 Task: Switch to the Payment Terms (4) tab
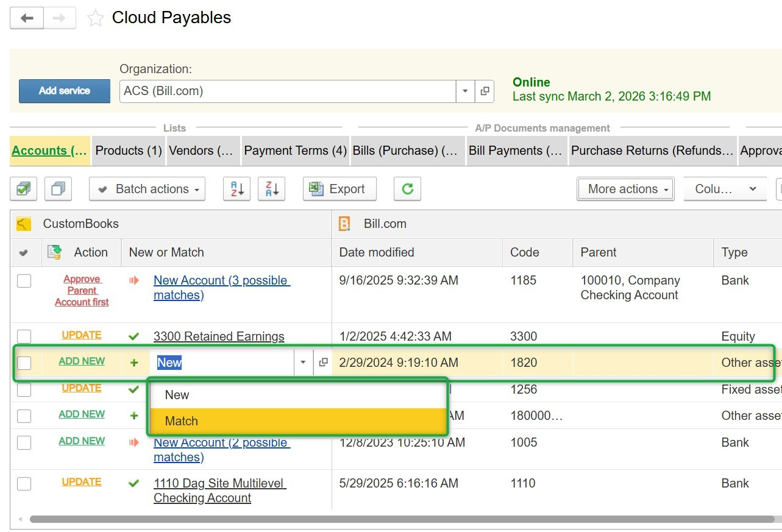click(295, 151)
